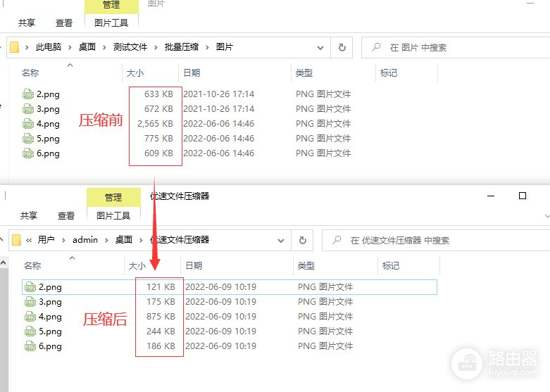550x392 pixels.
Task: Open 图片工具 tab in 图片 window
Action: 111,23
